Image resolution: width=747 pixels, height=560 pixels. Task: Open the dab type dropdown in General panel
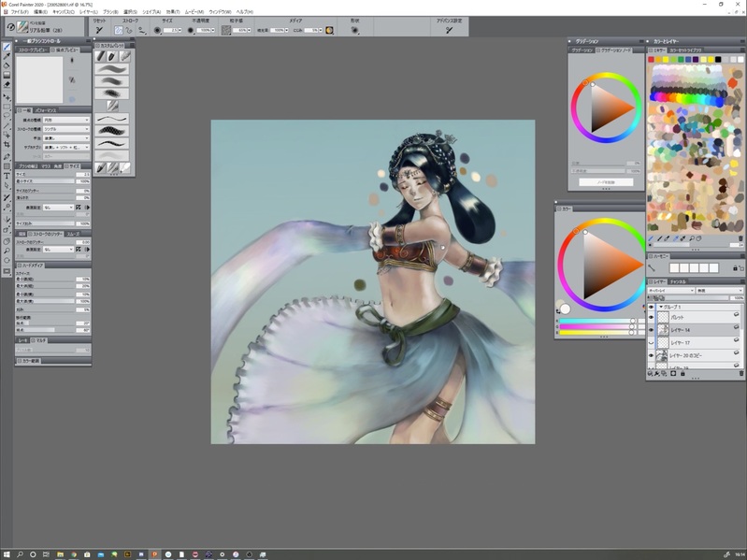pos(66,120)
